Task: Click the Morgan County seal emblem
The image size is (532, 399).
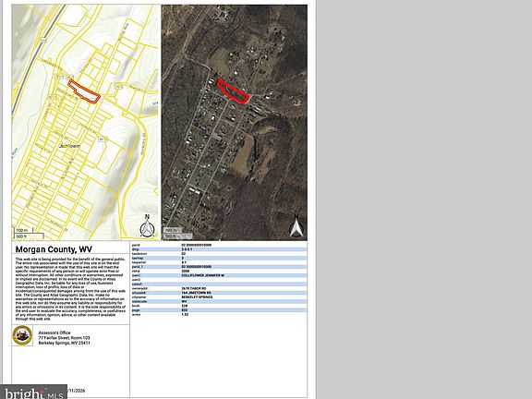Action: (22, 335)
